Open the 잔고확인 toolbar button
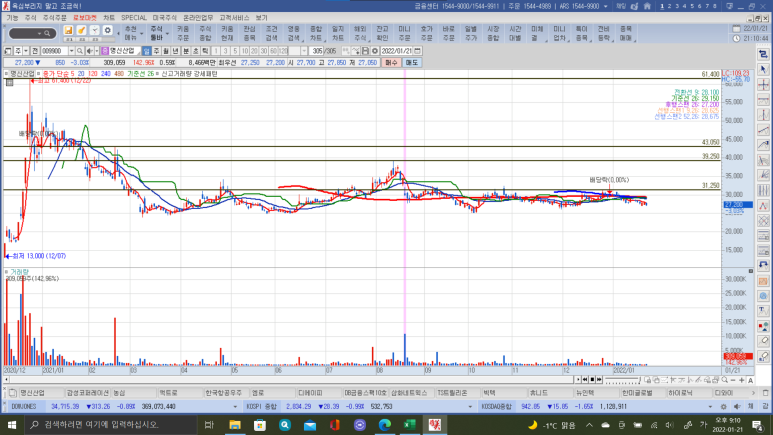Image resolution: width=773 pixels, height=435 pixels. (x=382, y=33)
